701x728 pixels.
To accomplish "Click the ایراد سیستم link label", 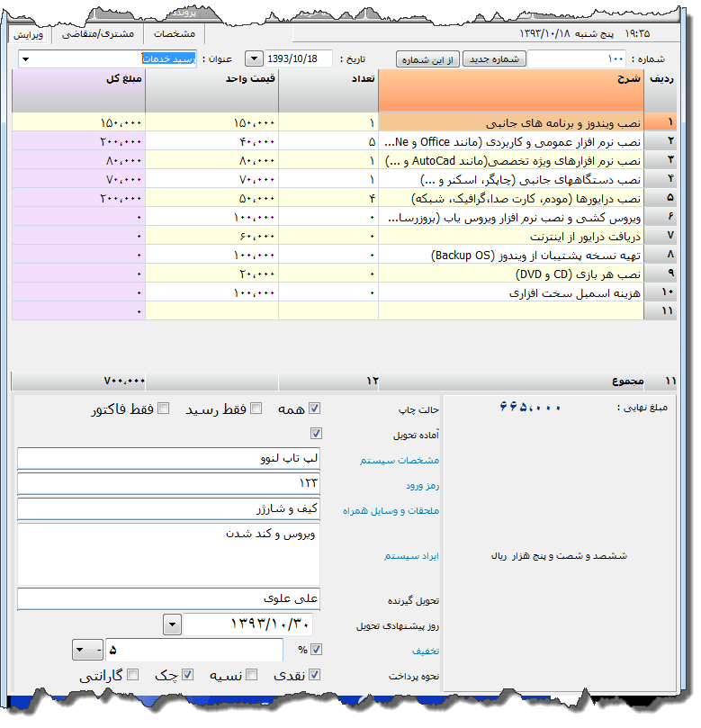I will click(411, 556).
